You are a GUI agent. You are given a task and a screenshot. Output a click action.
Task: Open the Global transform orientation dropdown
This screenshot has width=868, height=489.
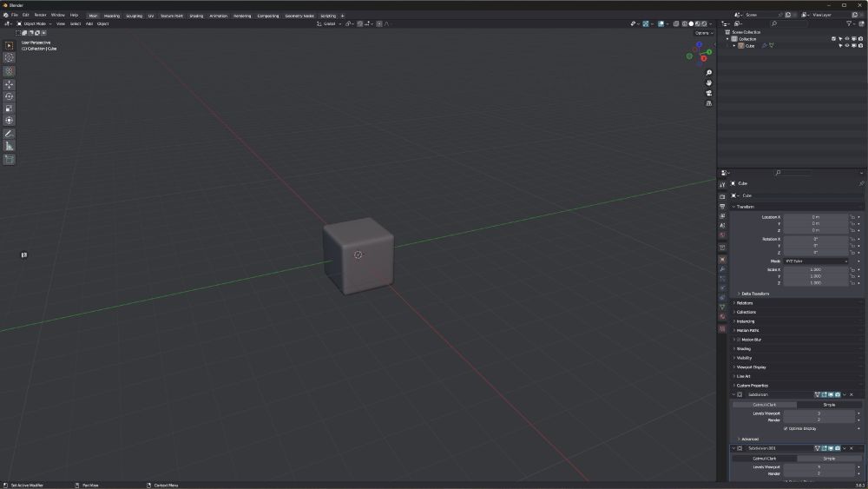(329, 23)
